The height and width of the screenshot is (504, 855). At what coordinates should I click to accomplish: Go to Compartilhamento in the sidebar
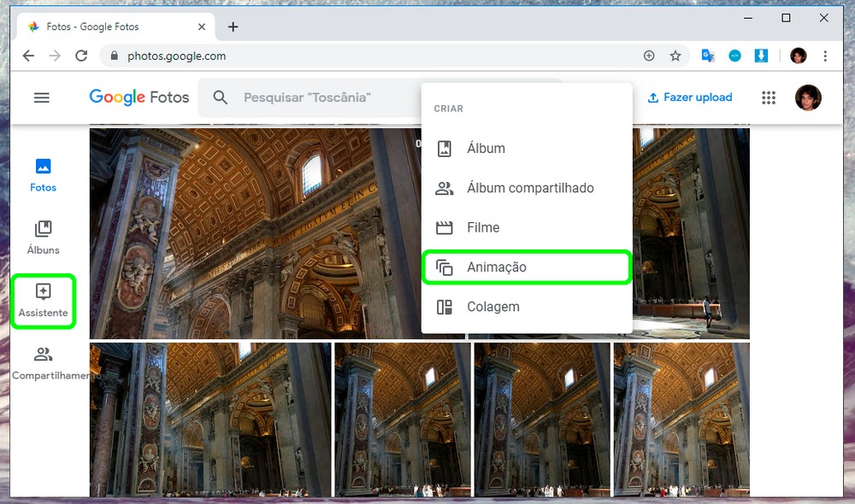[44, 364]
